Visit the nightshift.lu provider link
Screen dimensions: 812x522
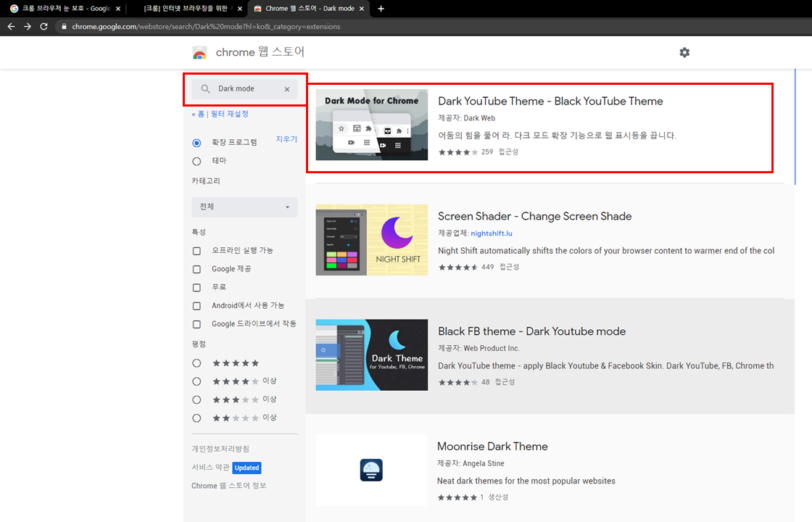point(492,233)
